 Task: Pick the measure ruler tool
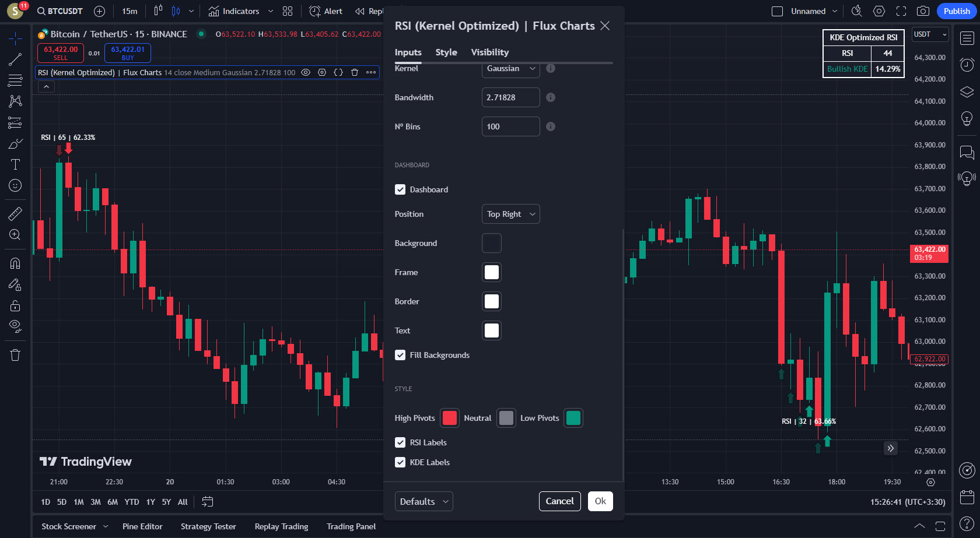[15, 213]
